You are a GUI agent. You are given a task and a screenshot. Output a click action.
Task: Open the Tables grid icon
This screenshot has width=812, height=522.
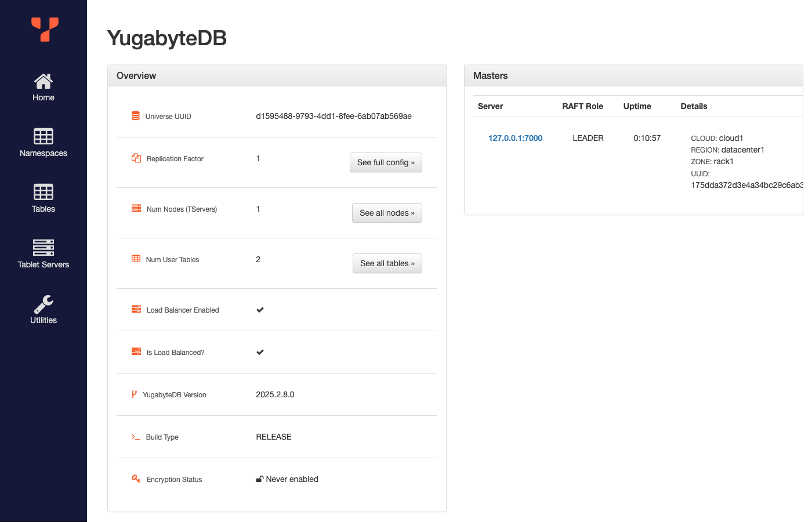point(43,192)
